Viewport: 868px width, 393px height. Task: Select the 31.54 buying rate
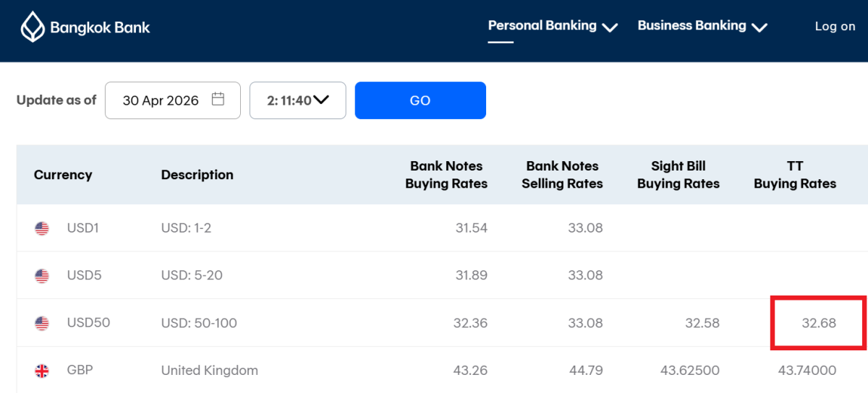coord(472,228)
